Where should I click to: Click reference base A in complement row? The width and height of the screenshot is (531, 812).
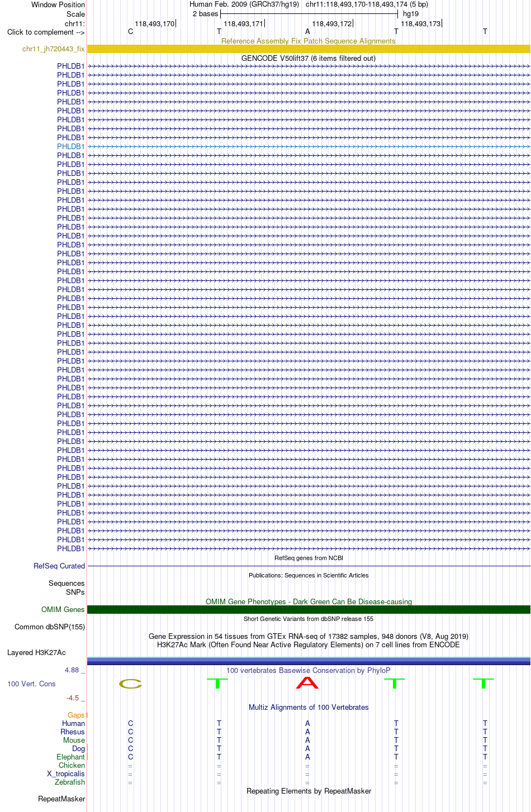point(307,31)
